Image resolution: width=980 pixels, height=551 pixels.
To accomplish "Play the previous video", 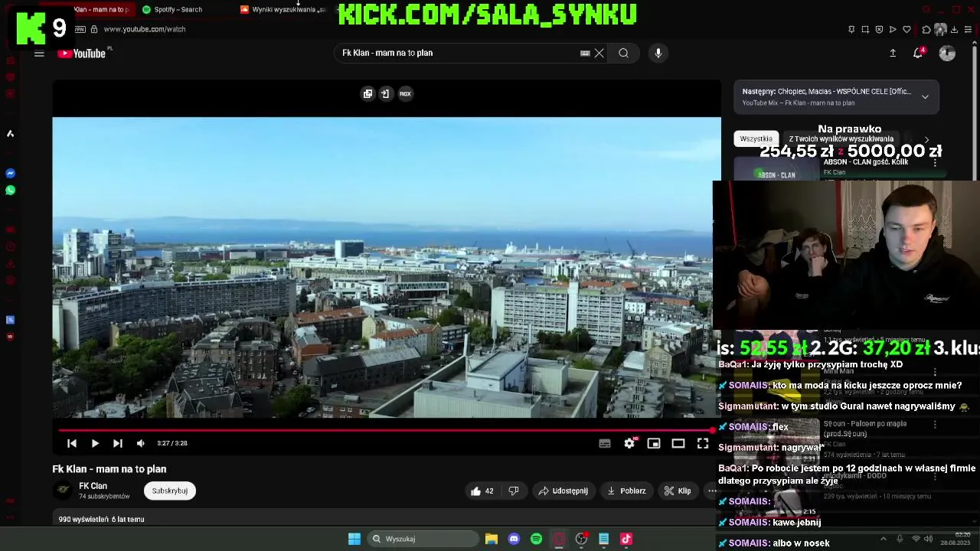I will [72, 443].
